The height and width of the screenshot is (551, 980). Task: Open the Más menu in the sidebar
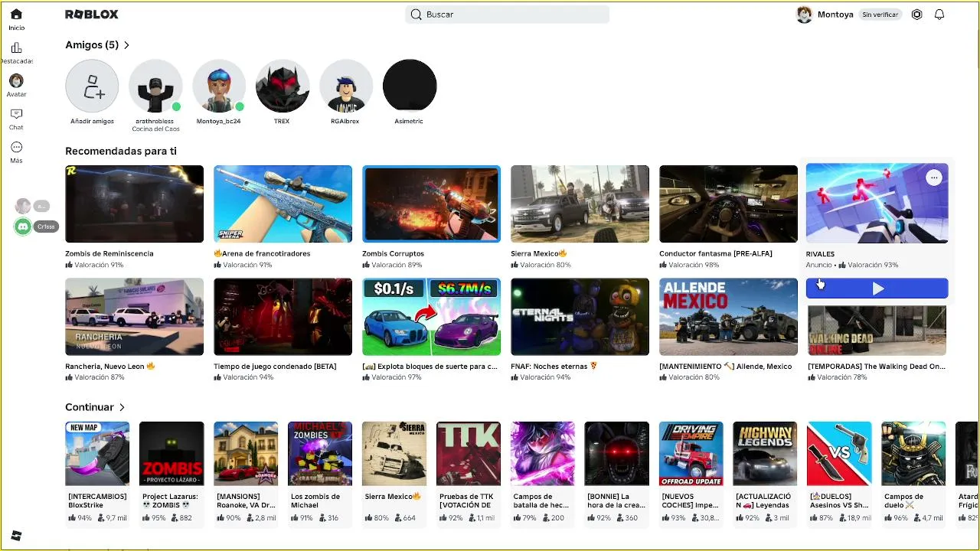(16, 152)
